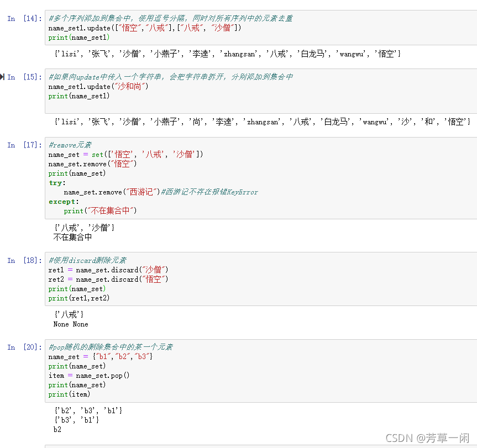Click the name_set = set([...]) line
The height and width of the screenshot is (448, 477).
pyautogui.click(x=125, y=155)
